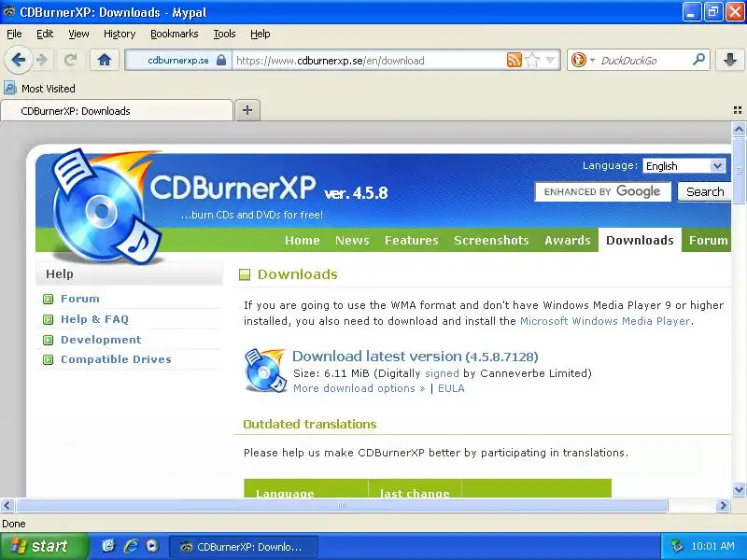The image size is (747, 560).
Task: Focus the Enhanced by Google search field
Action: click(x=602, y=191)
